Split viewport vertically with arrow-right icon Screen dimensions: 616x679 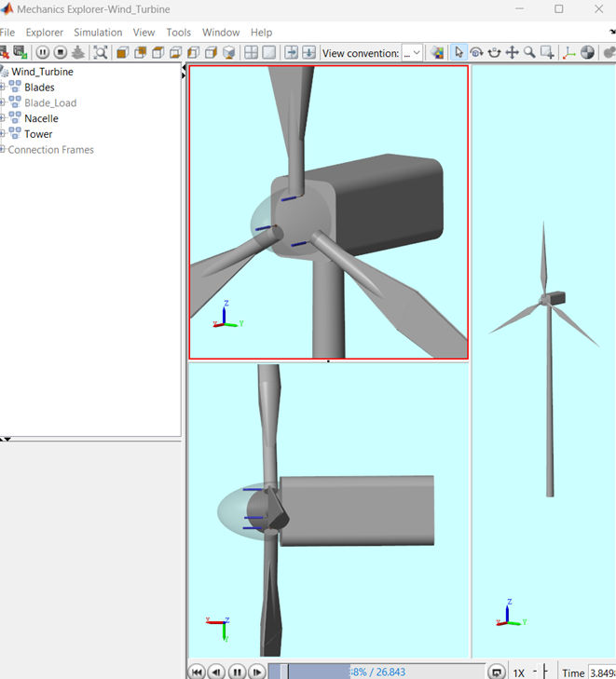coord(291,53)
